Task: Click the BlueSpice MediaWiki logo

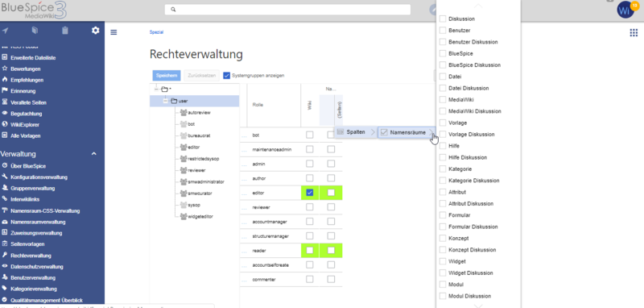Action: click(34, 10)
